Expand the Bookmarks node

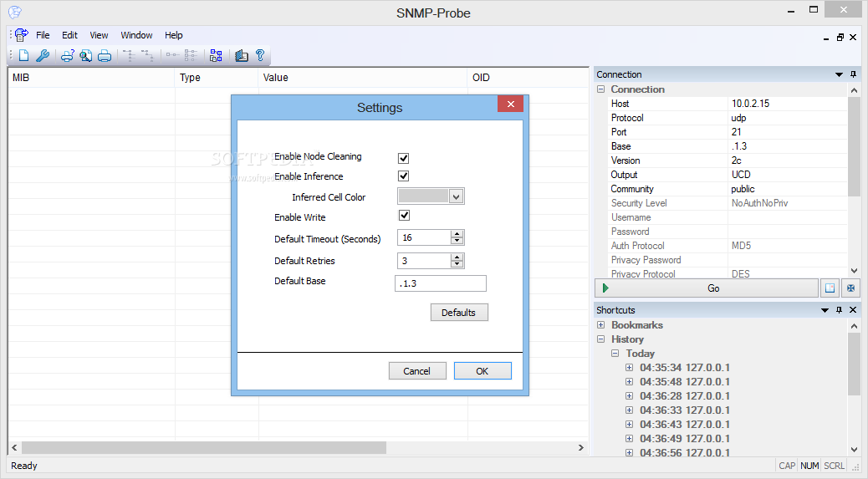(x=600, y=324)
